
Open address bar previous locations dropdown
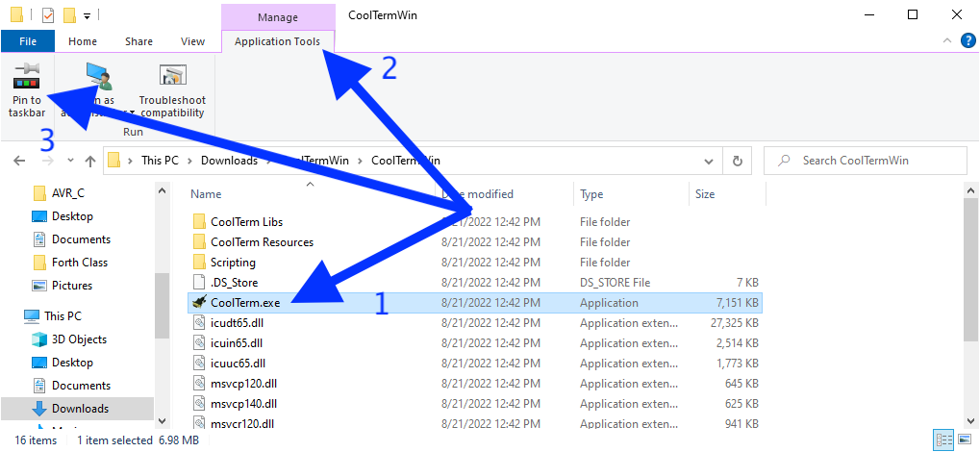pyautogui.click(x=709, y=162)
